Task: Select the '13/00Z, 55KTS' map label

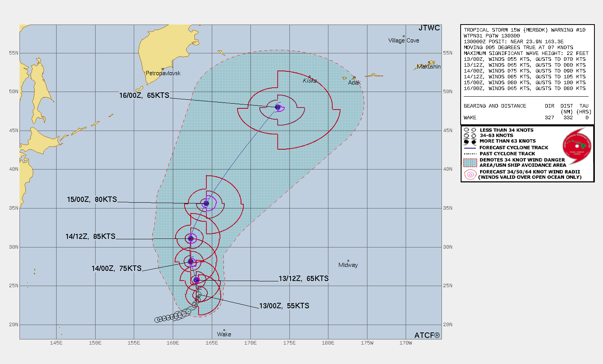Action: click(284, 306)
